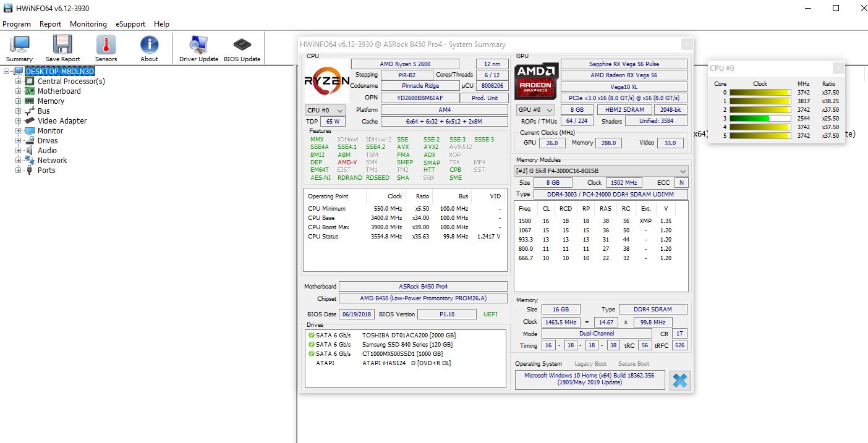The width and height of the screenshot is (868, 443).
Task: Click the ASRock B450 Pro4 motherboard field
Action: pos(423,287)
